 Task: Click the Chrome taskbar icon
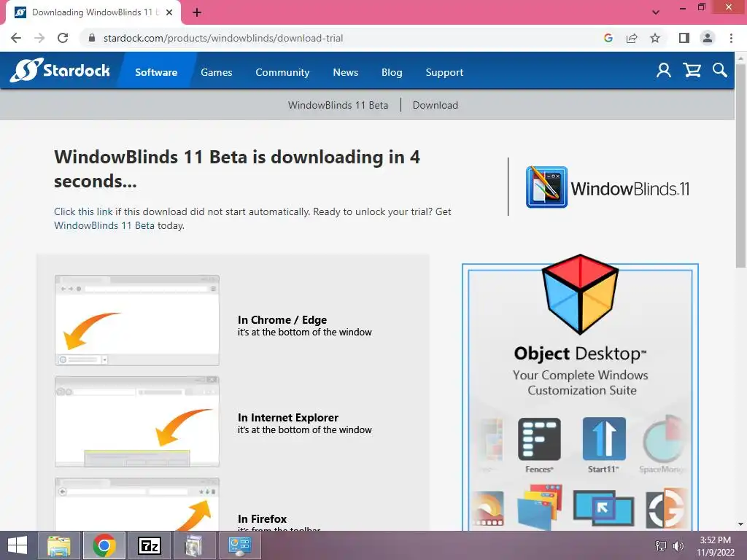(x=104, y=545)
